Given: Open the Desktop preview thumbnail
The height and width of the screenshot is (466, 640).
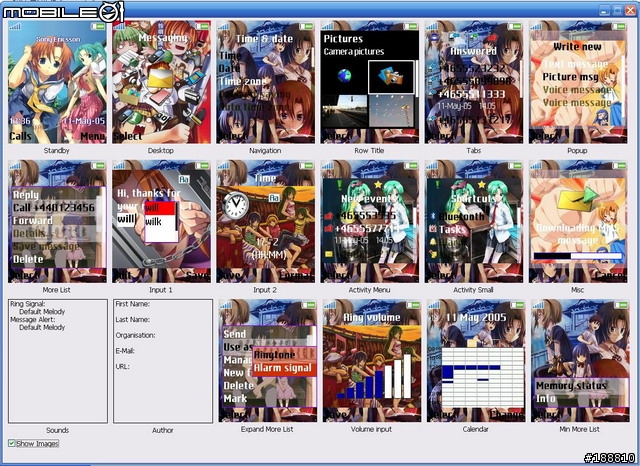Looking at the screenshot, I should 162,82.
